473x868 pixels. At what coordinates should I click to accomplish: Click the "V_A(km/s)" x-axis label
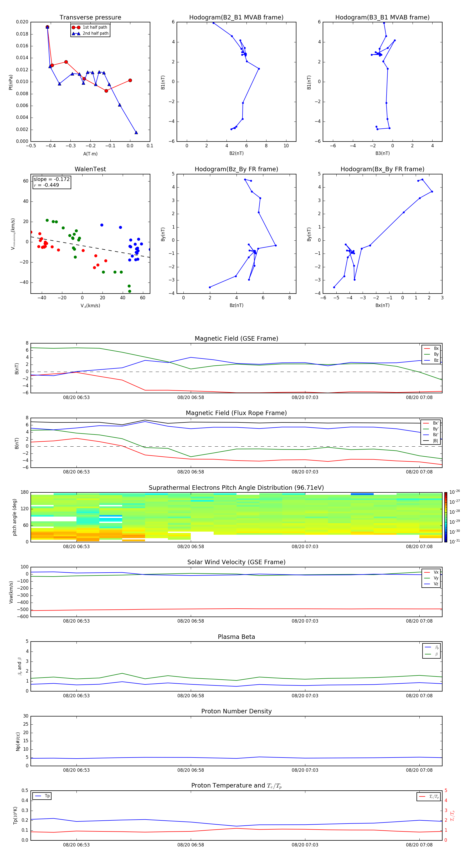coord(90,306)
